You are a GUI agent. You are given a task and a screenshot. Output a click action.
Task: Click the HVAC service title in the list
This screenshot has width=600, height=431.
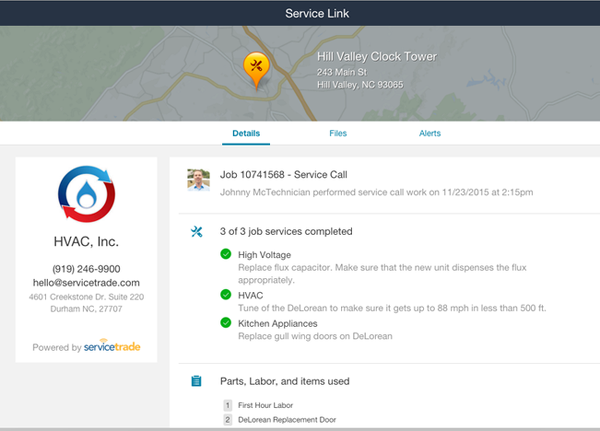pos(251,295)
